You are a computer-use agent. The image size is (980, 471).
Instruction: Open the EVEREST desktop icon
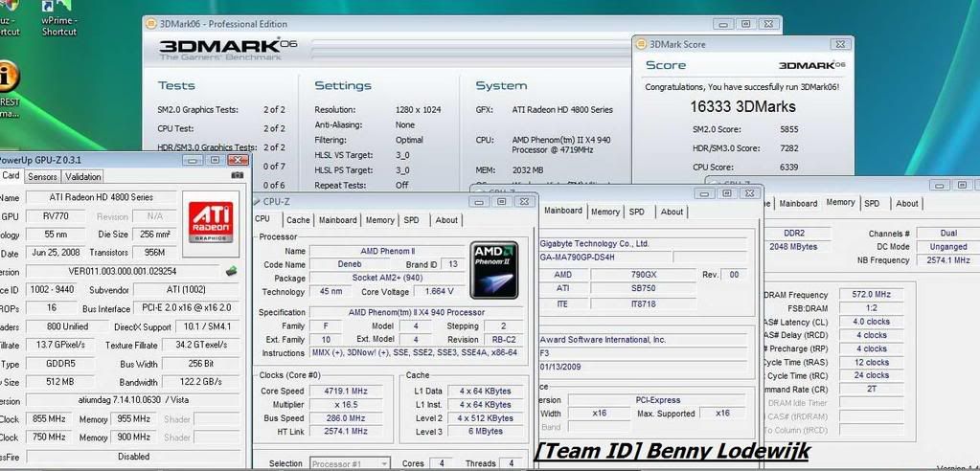tap(9, 87)
